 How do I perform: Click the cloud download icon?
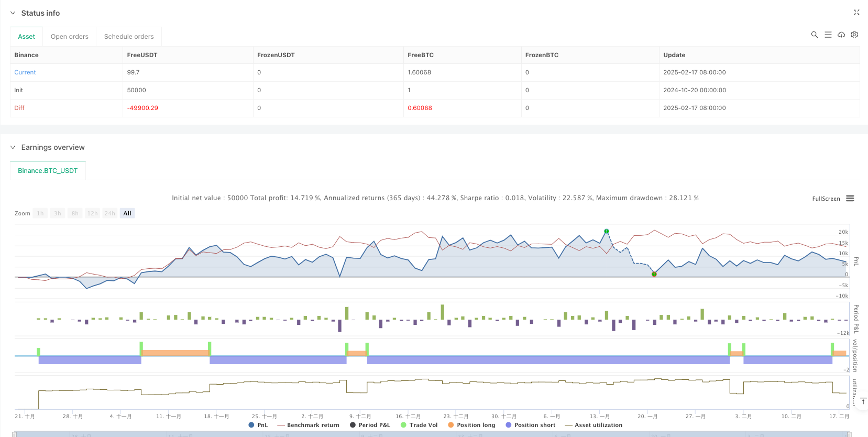841,35
